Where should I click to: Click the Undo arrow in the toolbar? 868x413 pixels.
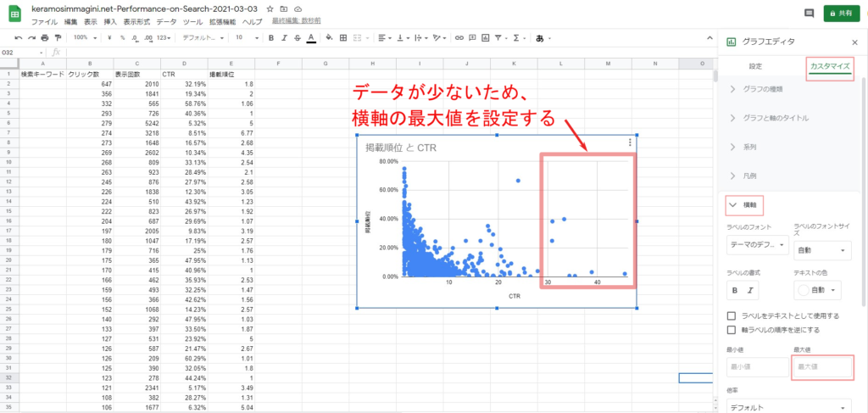click(x=19, y=37)
